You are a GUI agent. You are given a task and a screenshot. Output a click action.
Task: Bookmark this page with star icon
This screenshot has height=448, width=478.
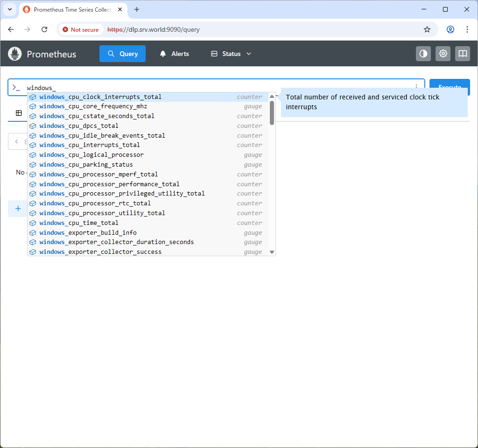point(427,29)
